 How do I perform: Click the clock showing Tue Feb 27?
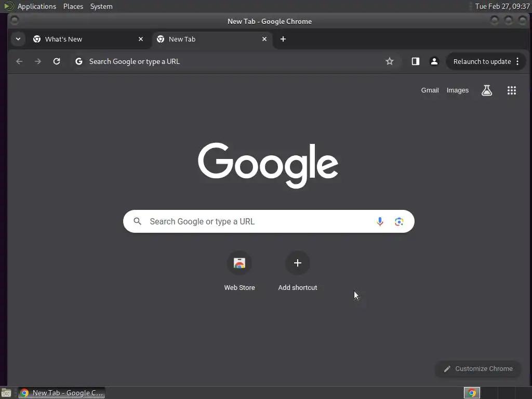pyautogui.click(x=502, y=6)
